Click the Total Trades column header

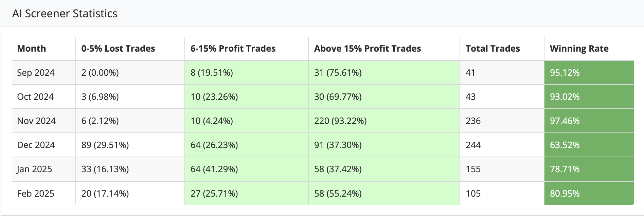pyautogui.click(x=493, y=49)
